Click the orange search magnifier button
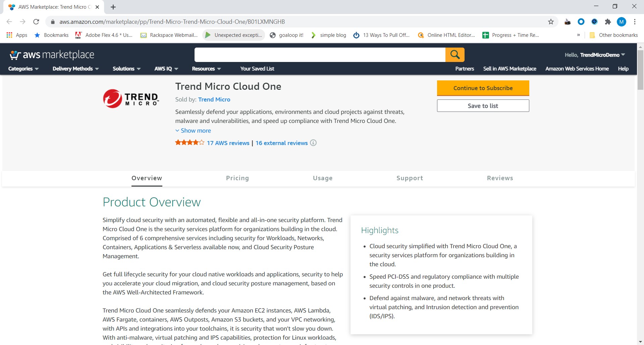The width and height of the screenshot is (644, 345). click(455, 55)
